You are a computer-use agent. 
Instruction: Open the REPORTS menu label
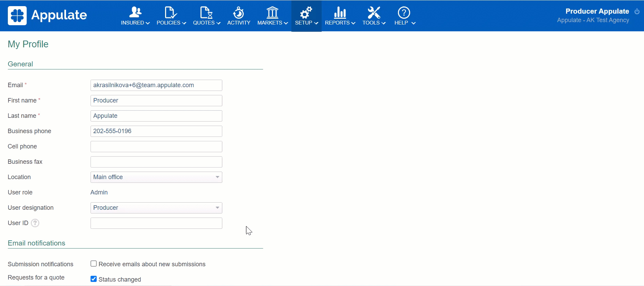(337, 23)
